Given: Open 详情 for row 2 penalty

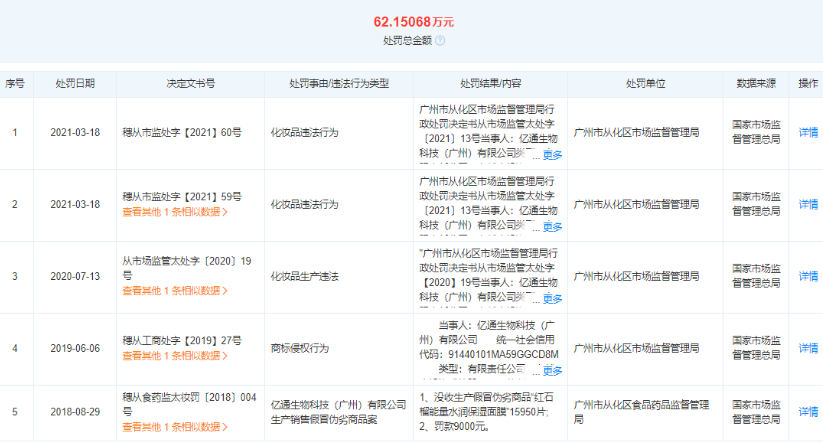Looking at the screenshot, I should tap(808, 204).
